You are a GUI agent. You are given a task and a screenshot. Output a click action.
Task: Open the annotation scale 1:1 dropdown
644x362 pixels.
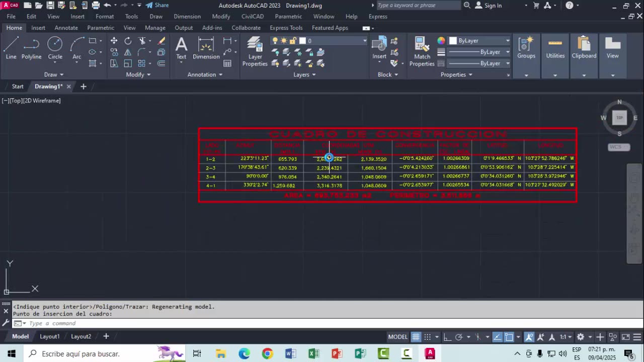click(566, 337)
